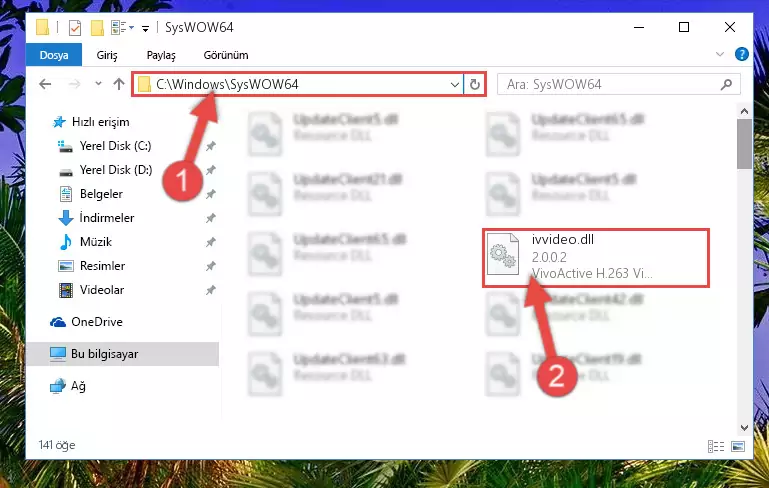This screenshot has height=488, width=769.
Task: Select Ağ network in navigation pane
Action: point(68,386)
